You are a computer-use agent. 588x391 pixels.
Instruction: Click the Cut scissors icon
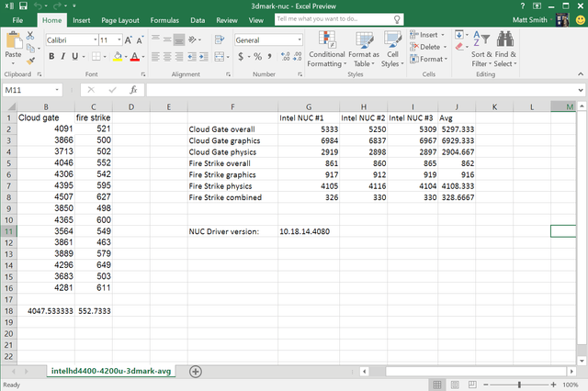pos(30,35)
